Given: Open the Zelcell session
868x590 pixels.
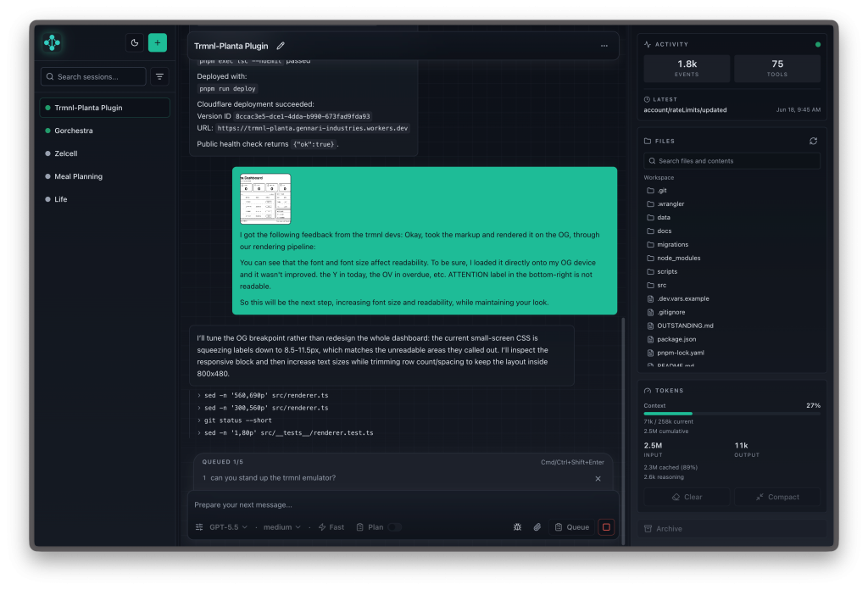Looking at the screenshot, I should point(104,153).
